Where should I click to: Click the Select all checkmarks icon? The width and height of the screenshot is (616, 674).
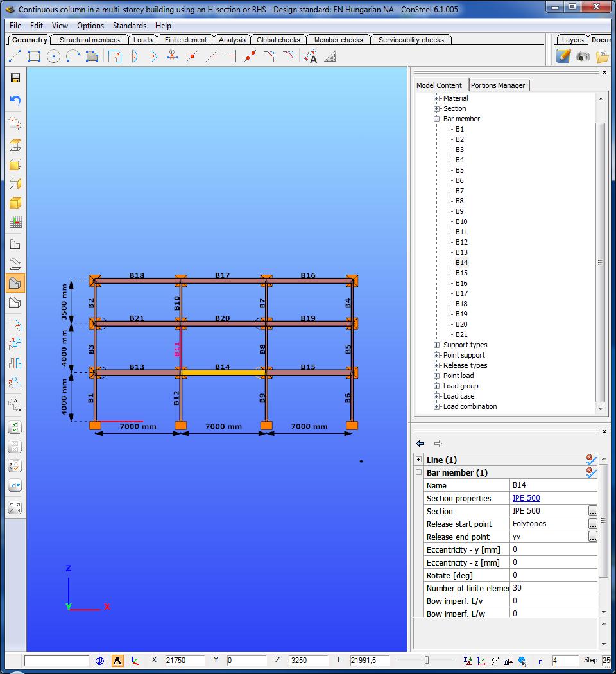(15, 428)
